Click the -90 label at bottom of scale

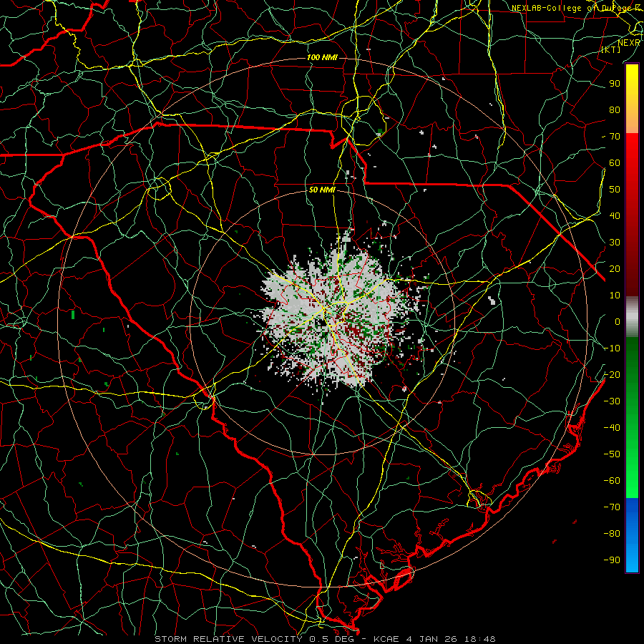pyautogui.click(x=612, y=560)
